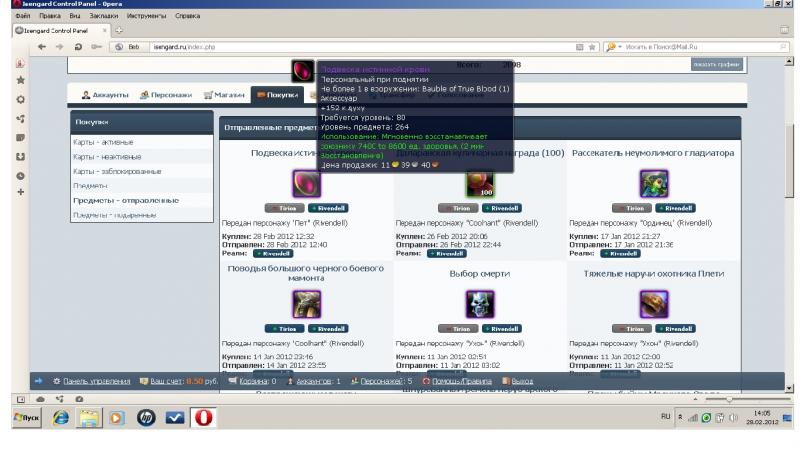Open the History clock panel in sidebar
The height and width of the screenshot is (450, 800).
tap(20, 176)
